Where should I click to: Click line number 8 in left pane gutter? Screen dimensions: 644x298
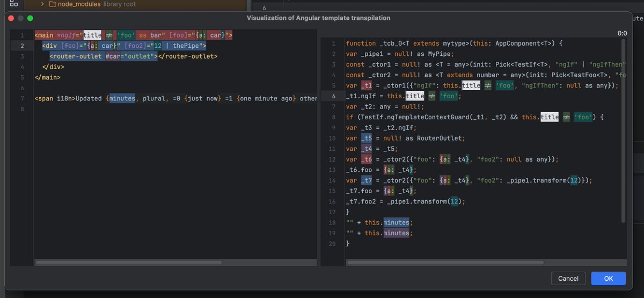(x=23, y=109)
